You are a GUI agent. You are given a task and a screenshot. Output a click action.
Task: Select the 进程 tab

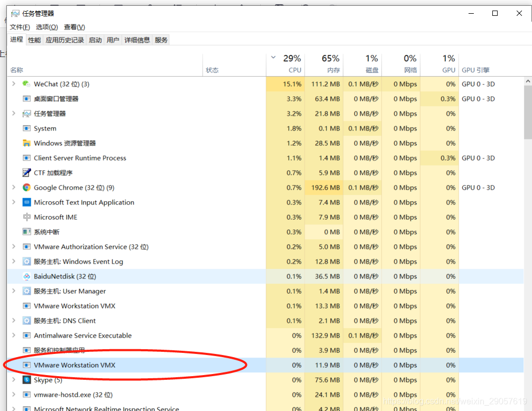pyautogui.click(x=16, y=39)
